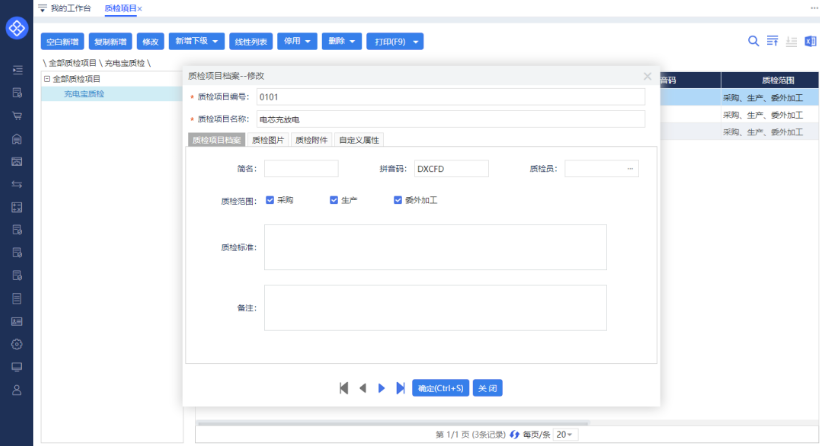Click the 备注 text area
The width and height of the screenshot is (820, 446).
[x=435, y=308]
